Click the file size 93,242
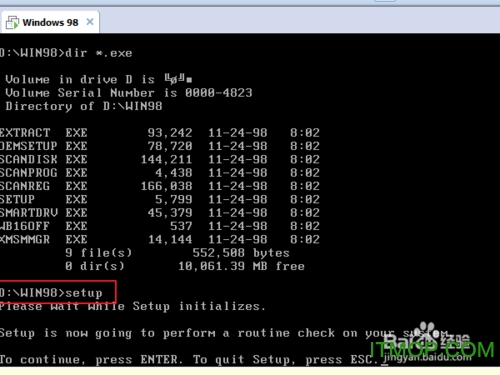 [x=170, y=133]
